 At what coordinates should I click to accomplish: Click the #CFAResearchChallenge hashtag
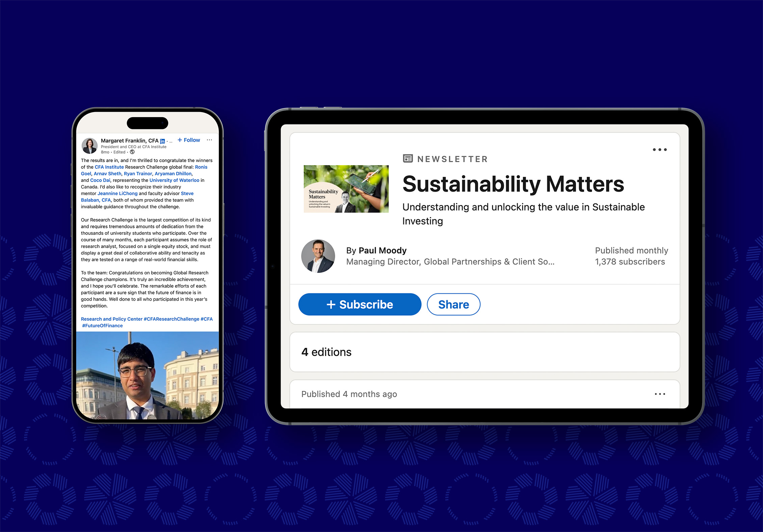tap(172, 319)
